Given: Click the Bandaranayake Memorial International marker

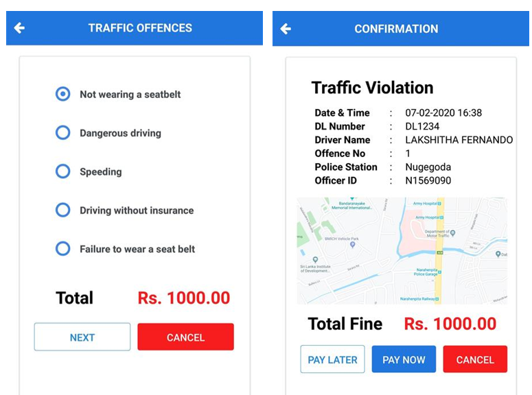Looking at the screenshot, I should tap(352, 199).
